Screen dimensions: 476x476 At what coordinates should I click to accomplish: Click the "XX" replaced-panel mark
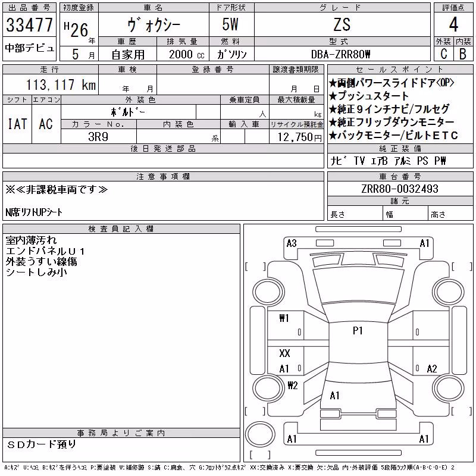[x=284, y=353]
